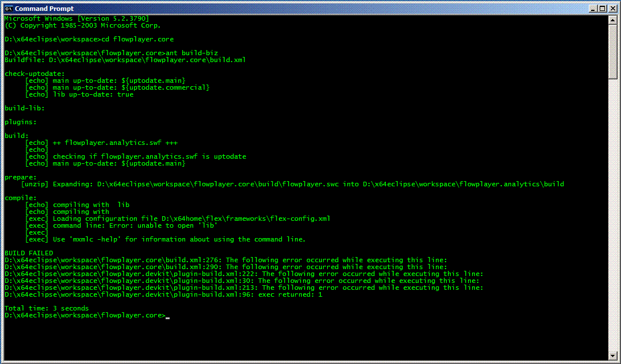Click the '[unzip] Expanding' line
The image size is (621, 364).
(293, 184)
